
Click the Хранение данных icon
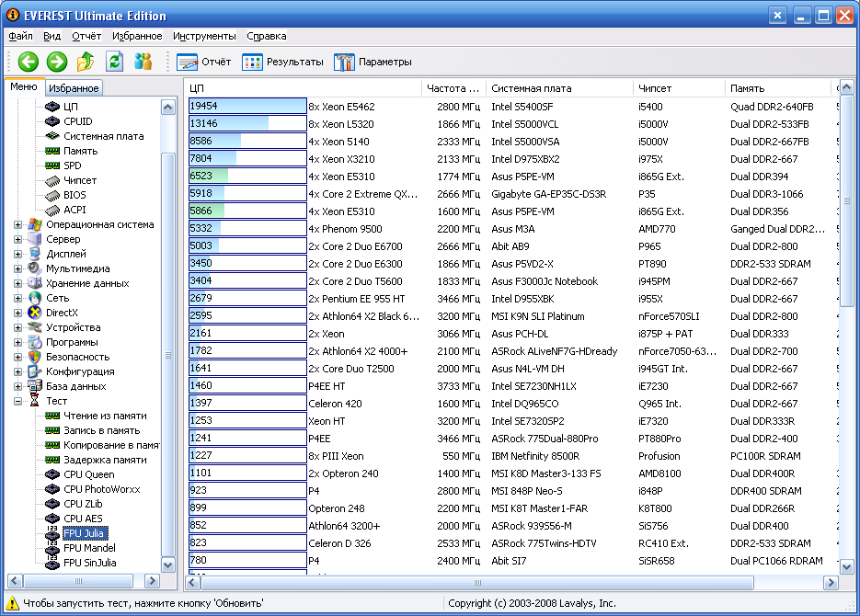pyautogui.click(x=35, y=283)
